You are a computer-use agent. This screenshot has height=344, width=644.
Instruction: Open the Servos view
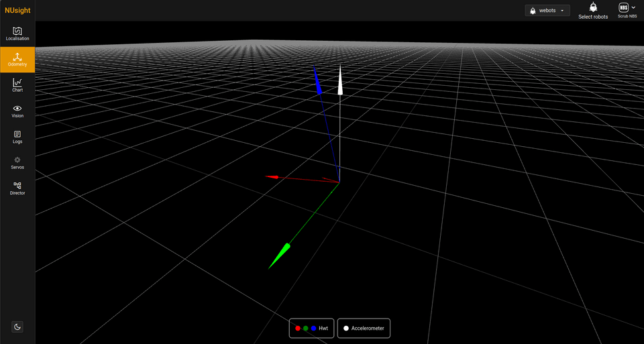pos(17,163)
